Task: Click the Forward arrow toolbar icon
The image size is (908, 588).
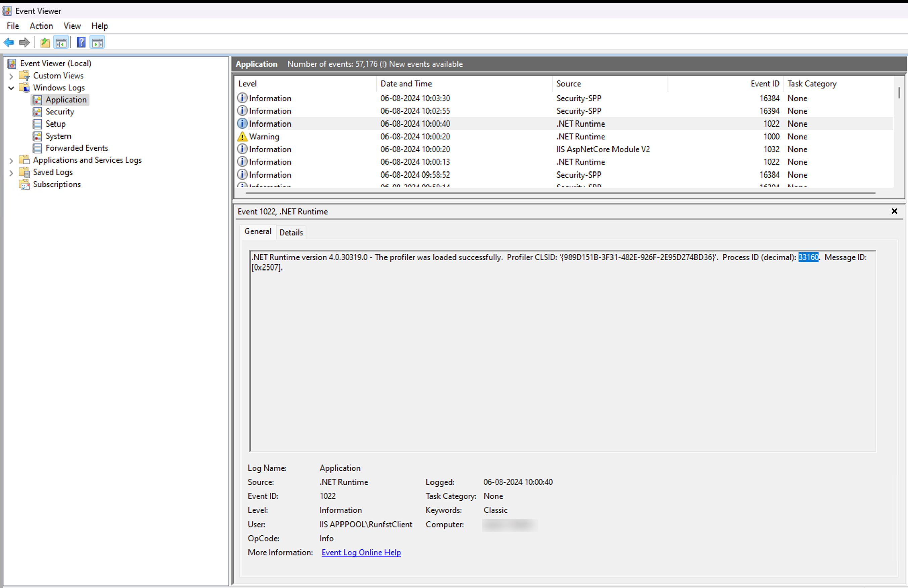Action: pos(24,42)
